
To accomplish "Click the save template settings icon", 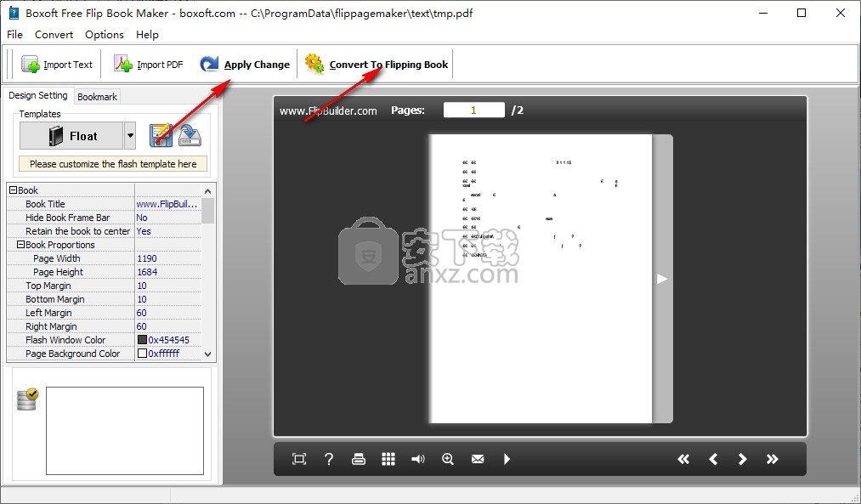I will [161, 136].
